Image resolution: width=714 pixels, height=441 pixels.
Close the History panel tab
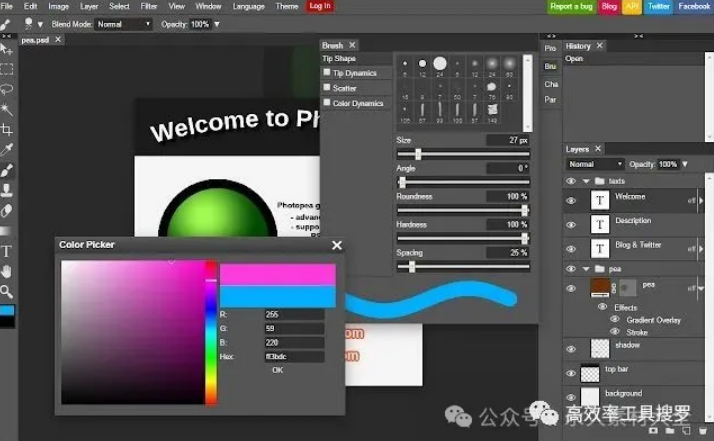tap(600, 46)
